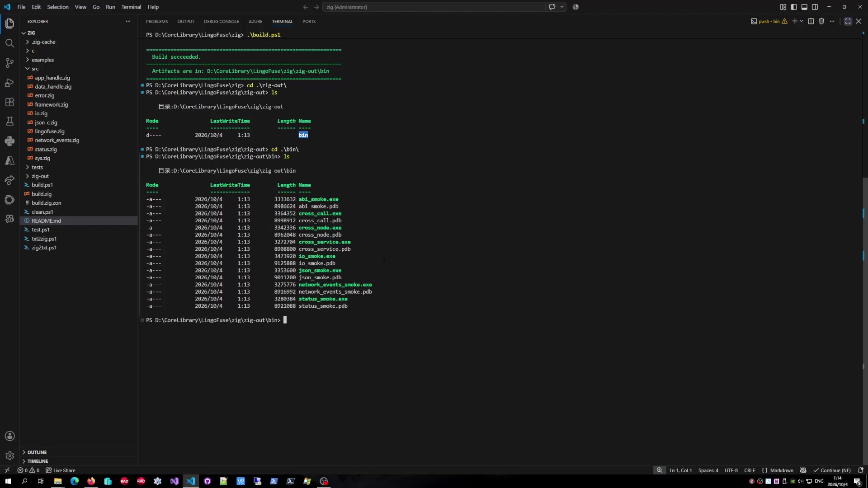Open the Azure view in activity bar
Viewport: 868px width, 488px height.
tap(9, 161)
